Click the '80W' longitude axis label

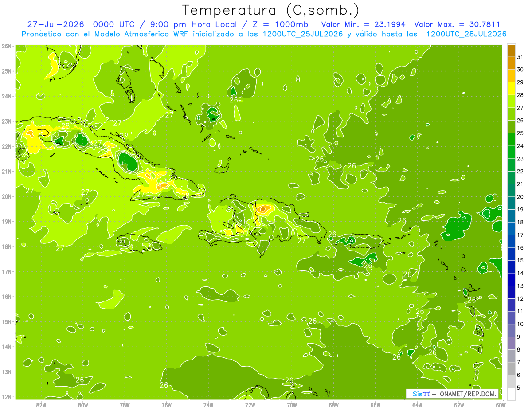coord(83,405)
